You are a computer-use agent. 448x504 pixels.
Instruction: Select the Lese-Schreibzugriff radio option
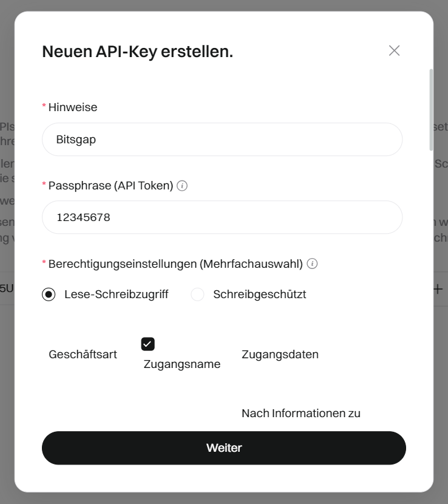click(49, 295)
